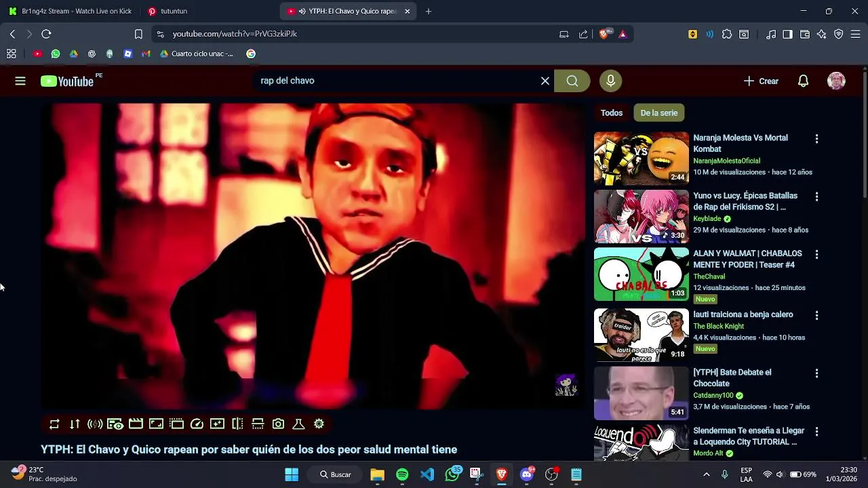Open the Leo AI sparkle icon

tap(822, 34)
